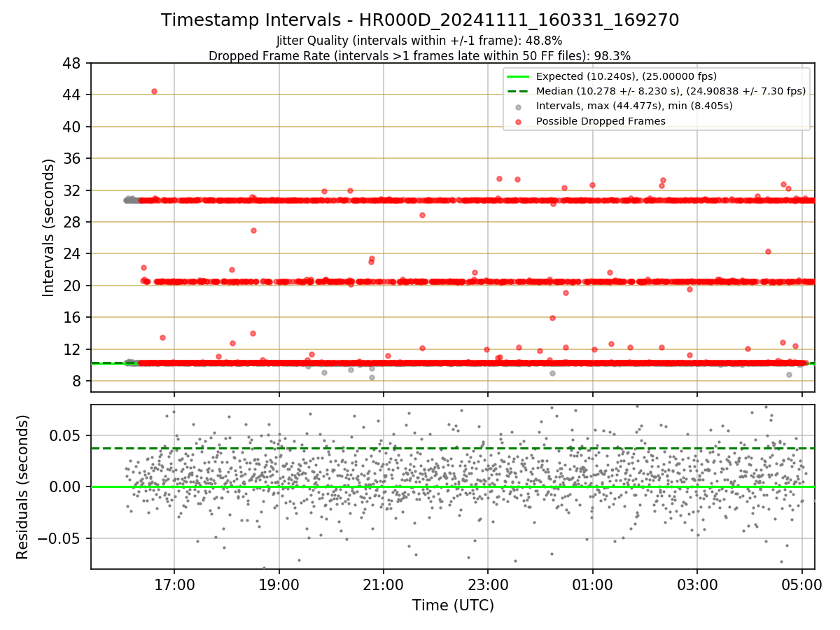This screenshot has width=840, height=630.
Task: Click the gray dot marker in legend
Action: point(518,106)
